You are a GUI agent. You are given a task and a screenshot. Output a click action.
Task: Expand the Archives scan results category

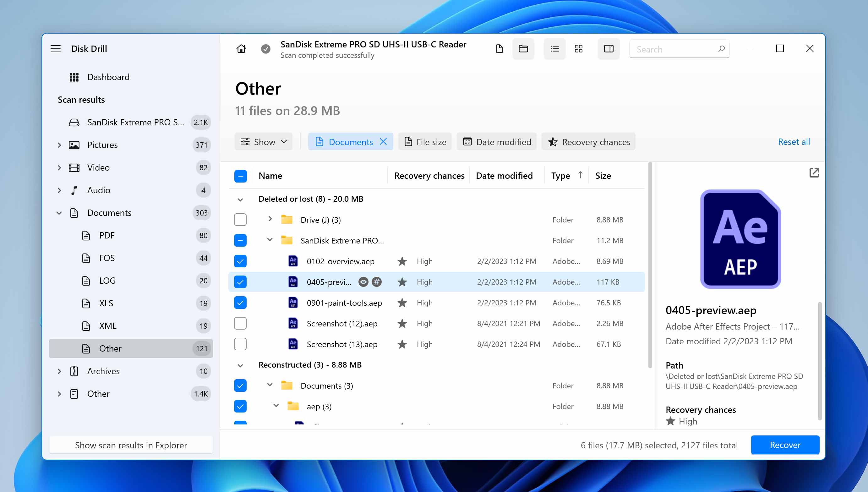point(59,371)
